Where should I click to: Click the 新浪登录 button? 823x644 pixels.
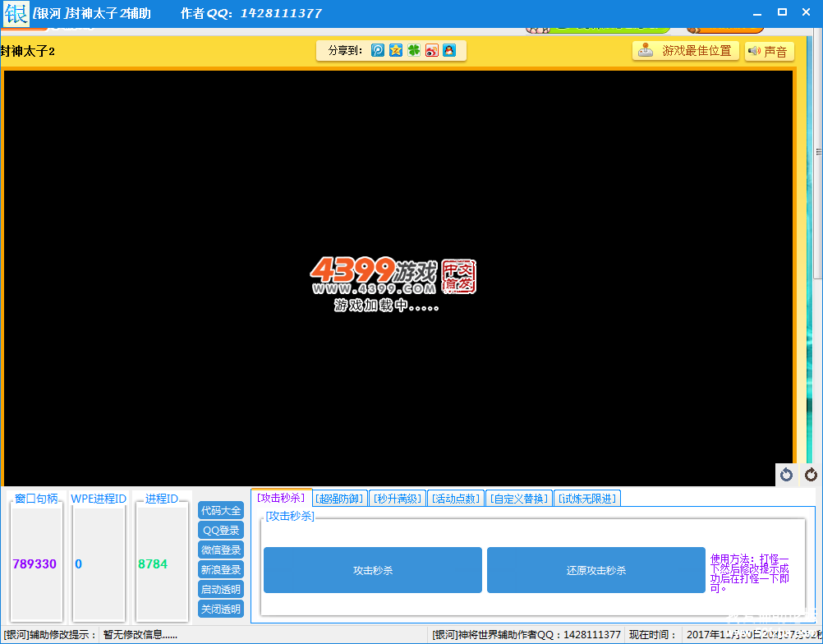pyautogui.click(x=221, y=569)
